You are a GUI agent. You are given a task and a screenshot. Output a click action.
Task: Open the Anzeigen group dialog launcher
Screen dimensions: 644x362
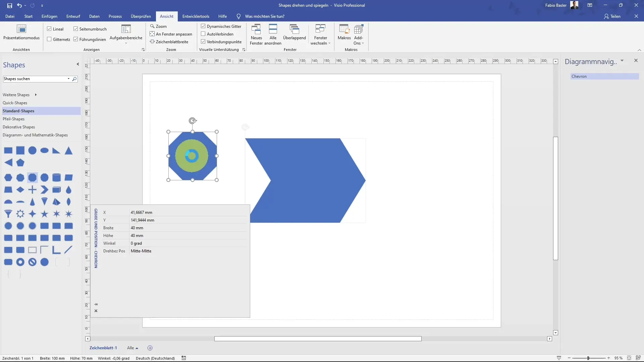tap(143, 50)
